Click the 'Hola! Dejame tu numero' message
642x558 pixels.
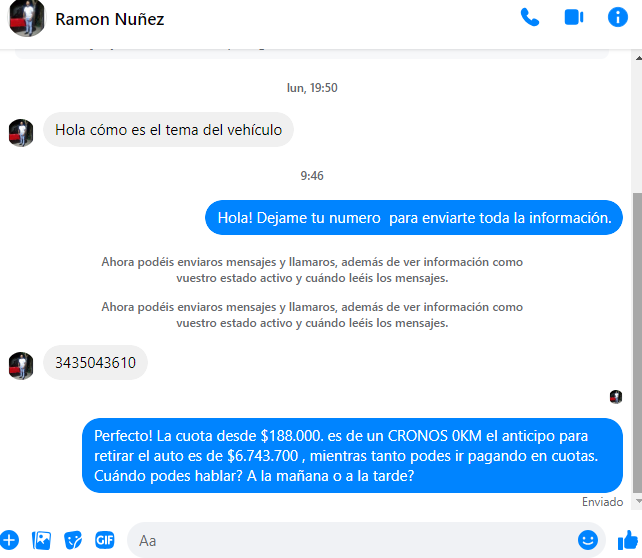[x=414, y=218]
